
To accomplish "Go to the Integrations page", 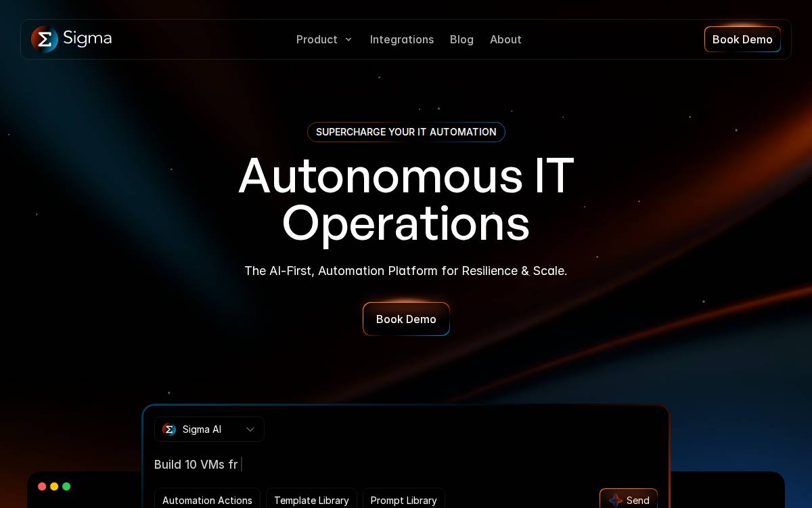I will coord(402,39).
